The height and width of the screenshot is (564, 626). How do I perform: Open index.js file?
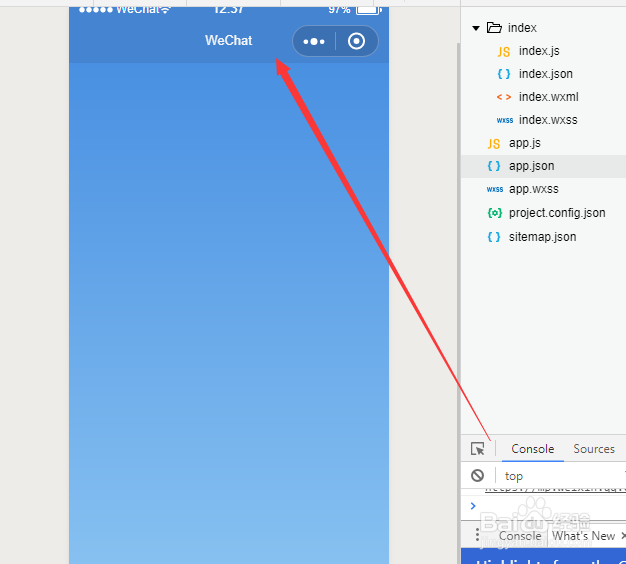(x=539, y=51)
